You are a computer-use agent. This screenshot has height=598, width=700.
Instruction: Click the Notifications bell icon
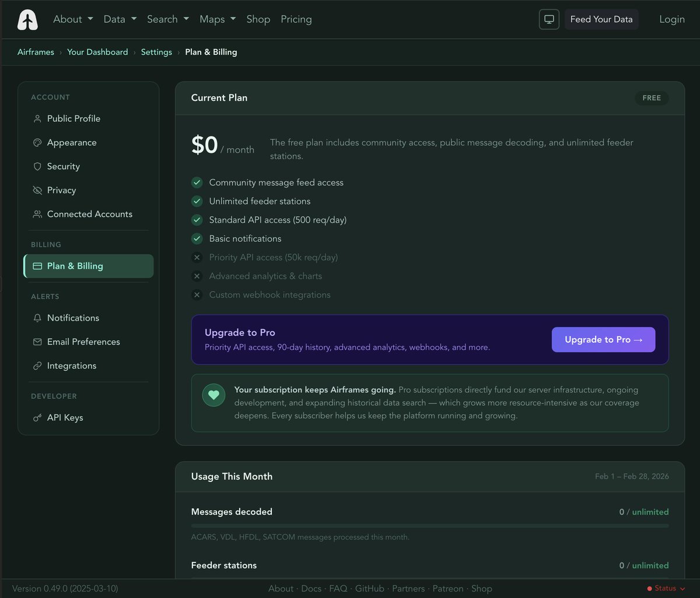(37, 318)
